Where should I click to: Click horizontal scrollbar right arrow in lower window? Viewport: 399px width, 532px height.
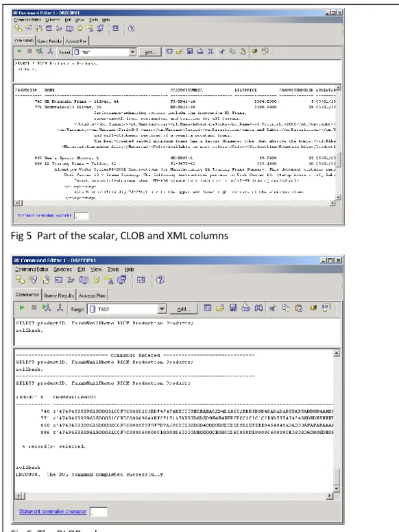[330, 496]
